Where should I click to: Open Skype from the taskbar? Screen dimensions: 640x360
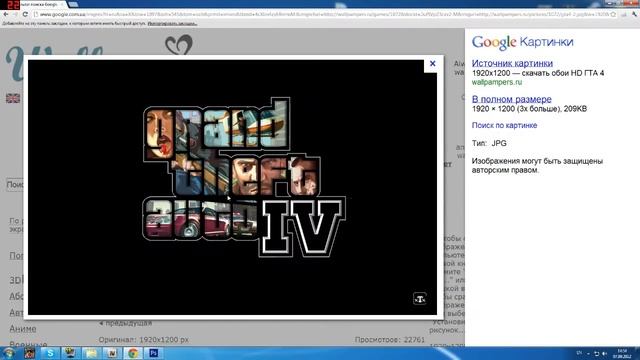pos(50,353)
